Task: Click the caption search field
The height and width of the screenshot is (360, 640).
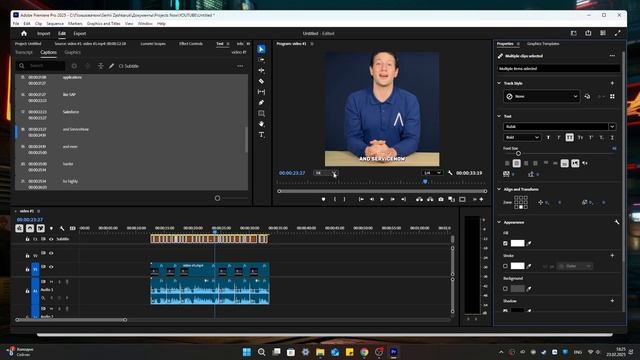Action: click(x=41, y=66)
